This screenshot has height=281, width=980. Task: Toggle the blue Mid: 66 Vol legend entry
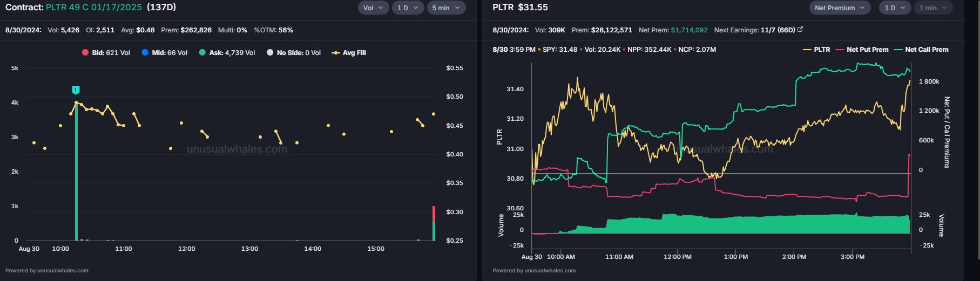click(164, 53)
